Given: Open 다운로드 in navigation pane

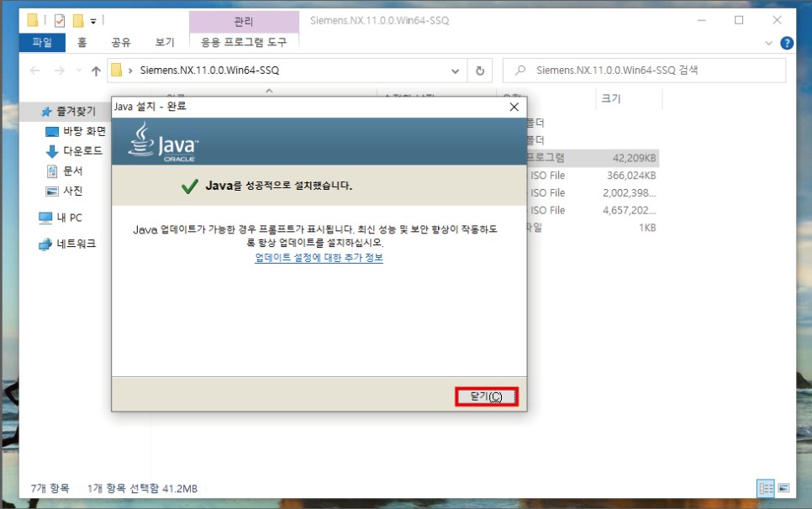Looking at the screenshot, I should click(83, 151).
